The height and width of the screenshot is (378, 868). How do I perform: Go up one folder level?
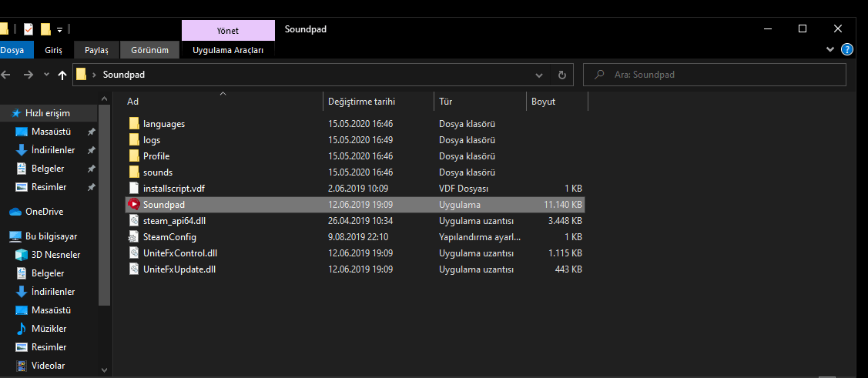point(62,75)
